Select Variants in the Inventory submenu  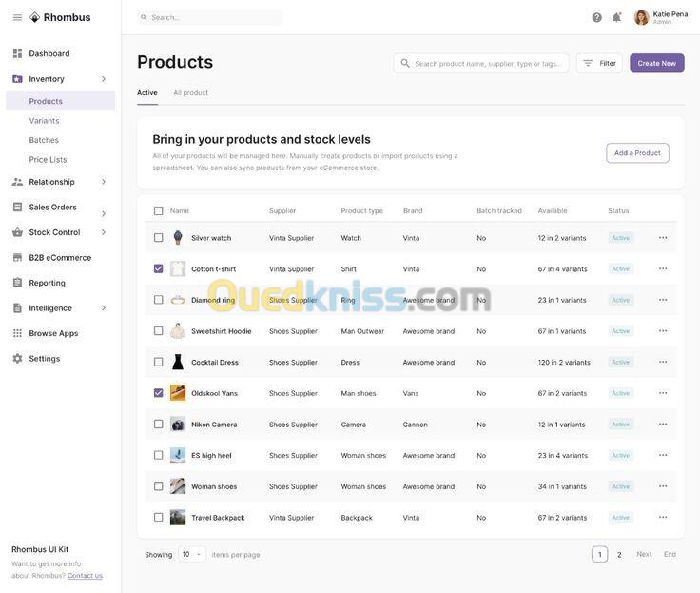44,121
